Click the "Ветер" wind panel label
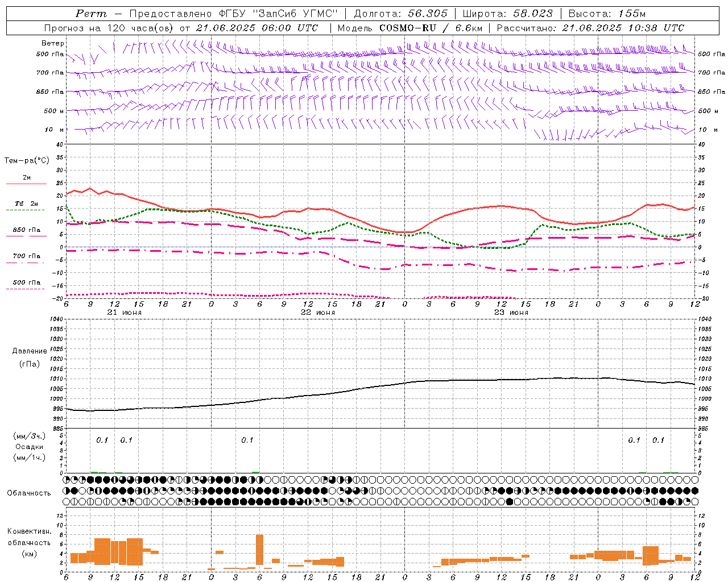This screenshot has width=728, height=582. point(53,43)
